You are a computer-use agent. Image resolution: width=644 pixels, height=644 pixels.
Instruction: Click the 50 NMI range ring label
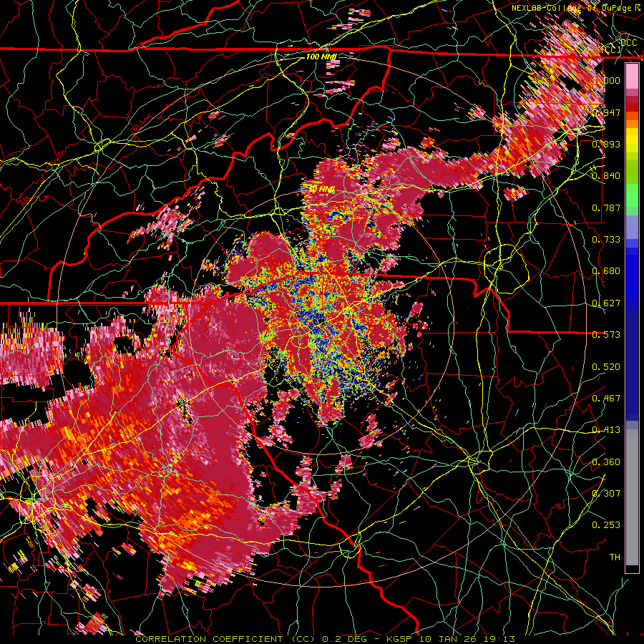(x=321, y=189)
